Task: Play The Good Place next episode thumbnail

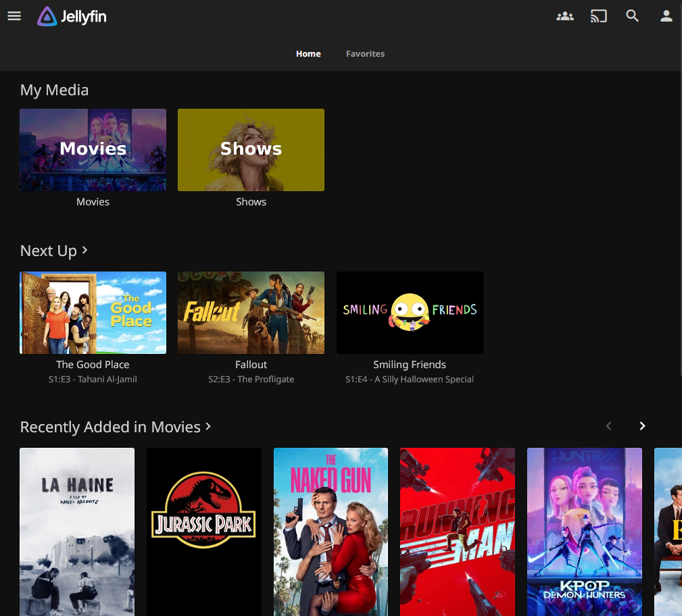Action: (x=93, y=312)
